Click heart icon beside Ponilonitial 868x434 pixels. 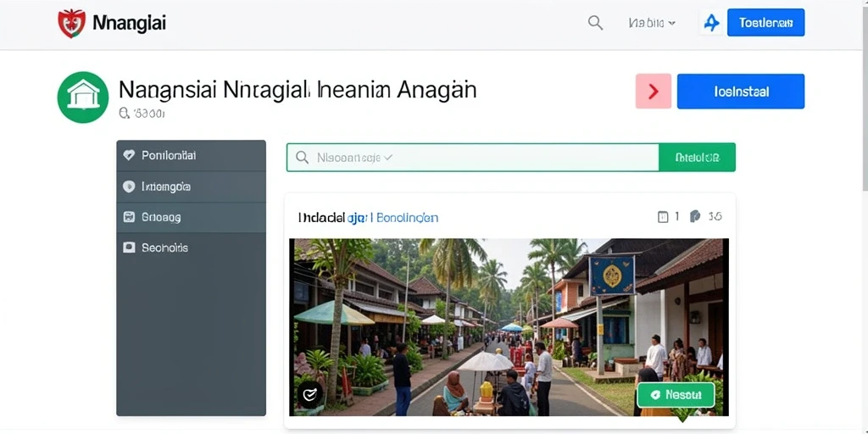click(x=129, y=156)
